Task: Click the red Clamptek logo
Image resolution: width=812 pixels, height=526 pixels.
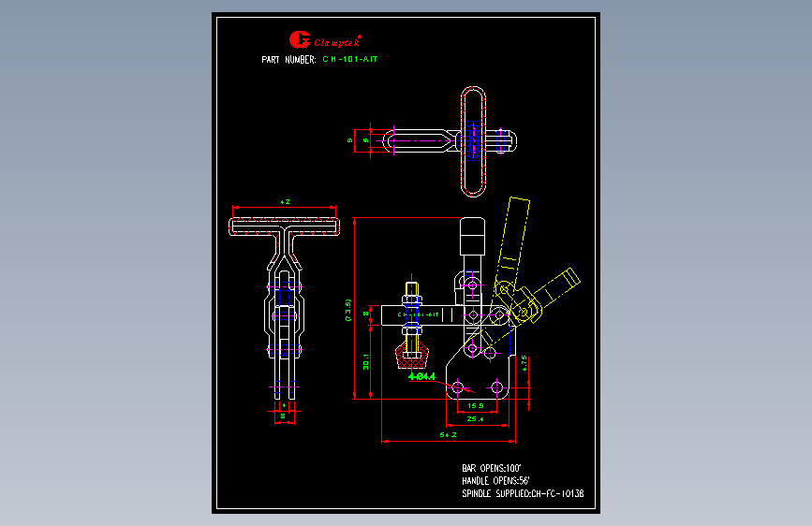Action: pos(325,40)
